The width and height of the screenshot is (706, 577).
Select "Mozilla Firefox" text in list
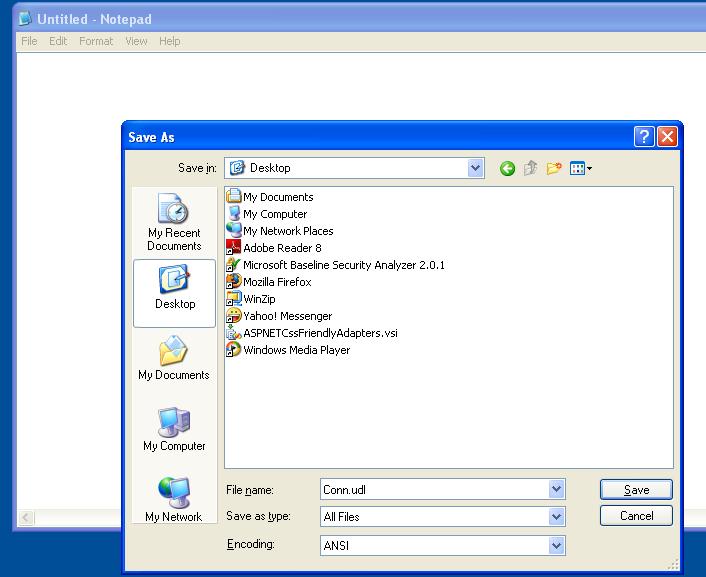(x=277, y=282)
